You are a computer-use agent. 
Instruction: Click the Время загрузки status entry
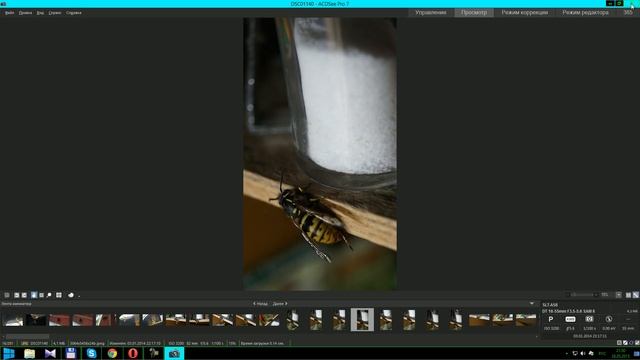[x=262, y=343]
